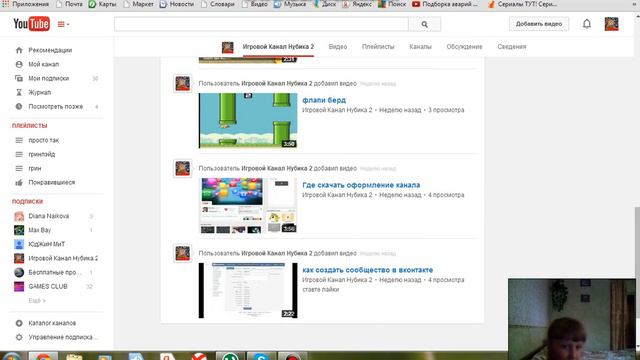This screenshot has height=360, width=640.
Task: Open the Приложения apps shortcut
Action: 26,4
